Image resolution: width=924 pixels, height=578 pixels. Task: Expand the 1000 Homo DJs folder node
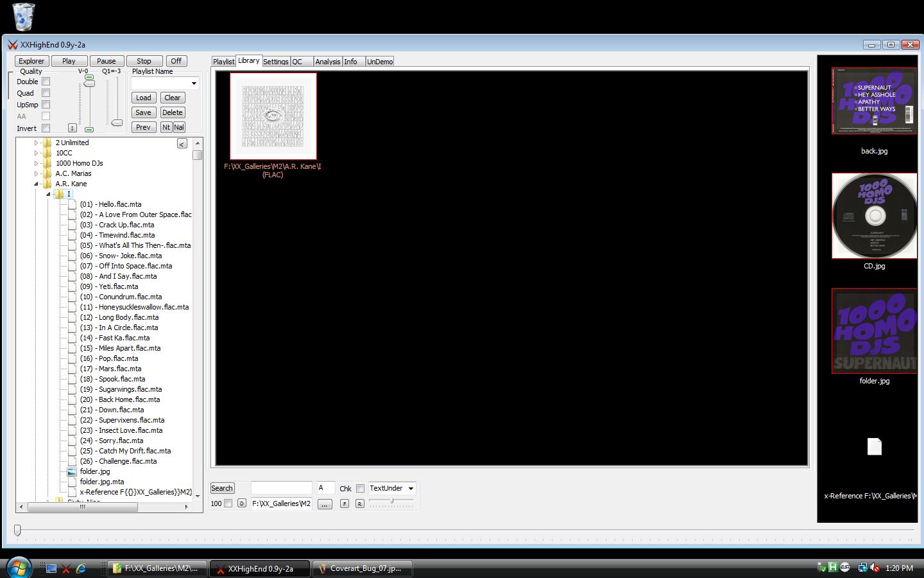(36, 163)
